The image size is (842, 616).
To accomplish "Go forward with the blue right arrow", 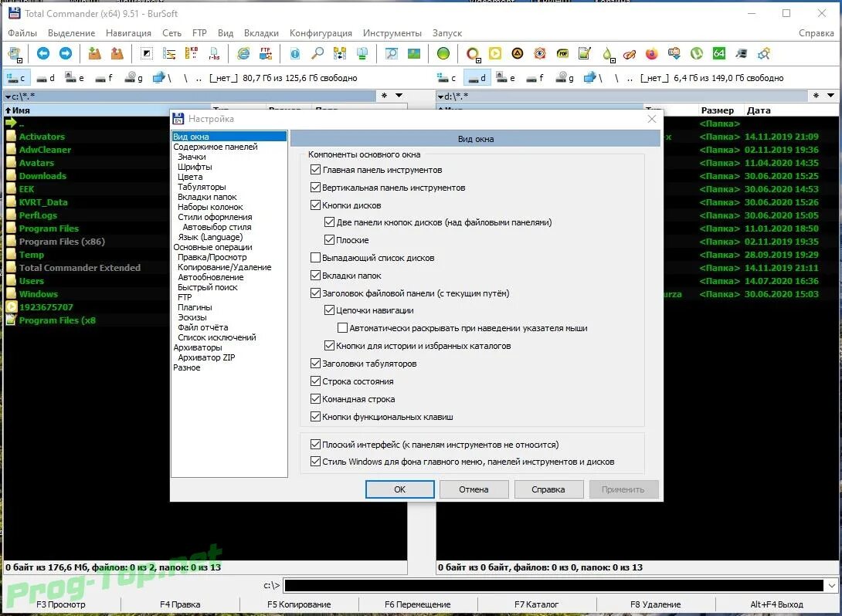I will click(x=66, y=53).
